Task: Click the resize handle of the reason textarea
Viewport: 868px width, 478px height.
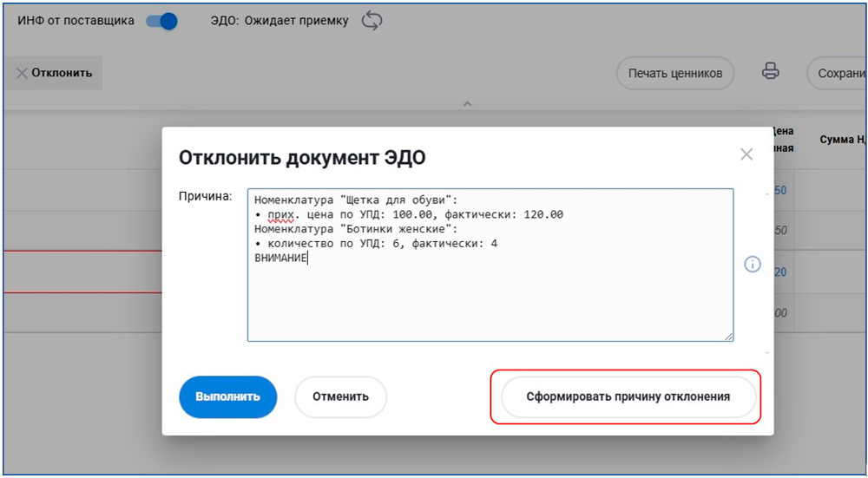Action: (728, 336)
